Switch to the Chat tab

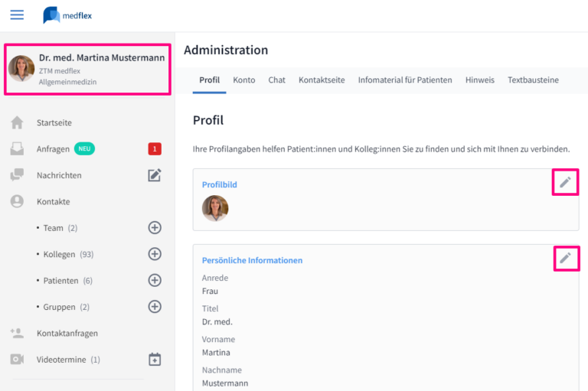pyautogui.click(x=276, y=80)
